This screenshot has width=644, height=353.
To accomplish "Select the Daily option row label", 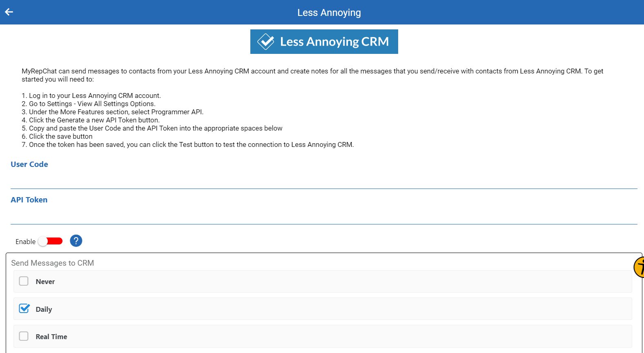I will tap(44, 309).
